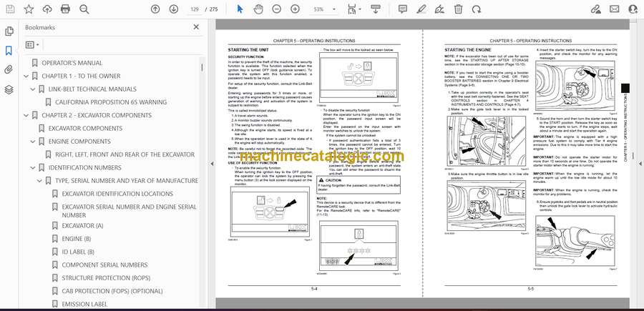Open the ID LABEL (B) bookmark
Viewport: 644px width, 311px height.
[78, 252]
